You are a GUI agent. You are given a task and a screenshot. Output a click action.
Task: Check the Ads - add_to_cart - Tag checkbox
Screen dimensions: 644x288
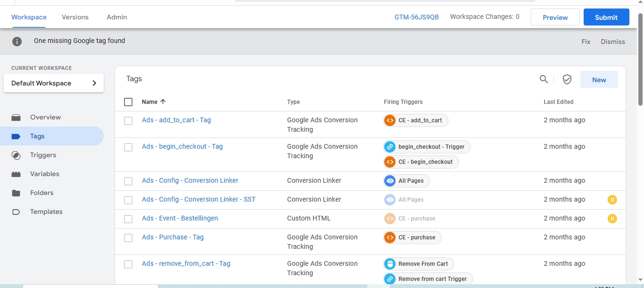[128, 121]
